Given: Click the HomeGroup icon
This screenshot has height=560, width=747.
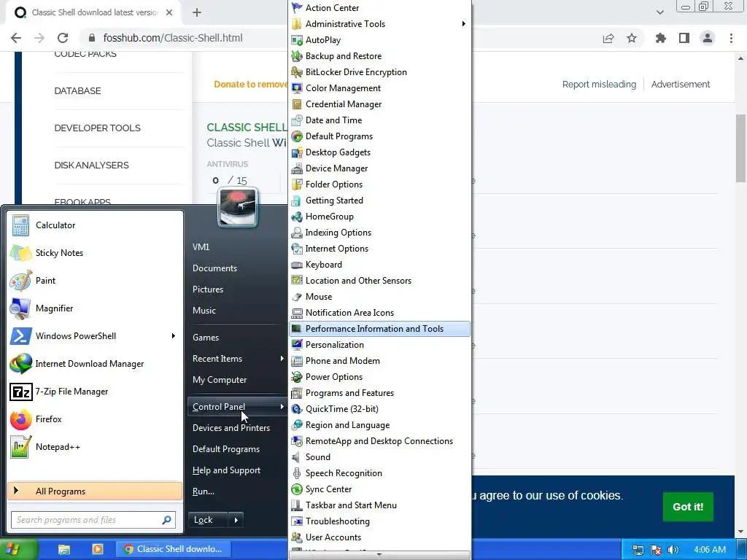Looking at the screenshot, I should [297, 217].
